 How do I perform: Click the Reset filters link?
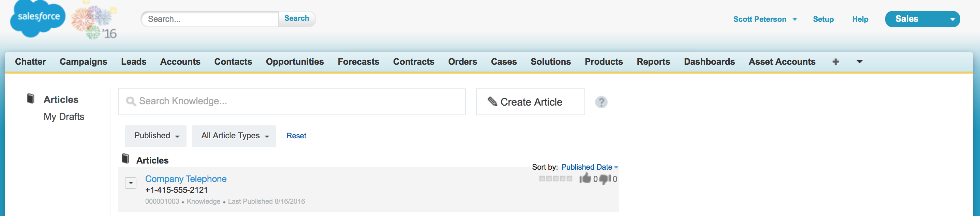point(296,136)
